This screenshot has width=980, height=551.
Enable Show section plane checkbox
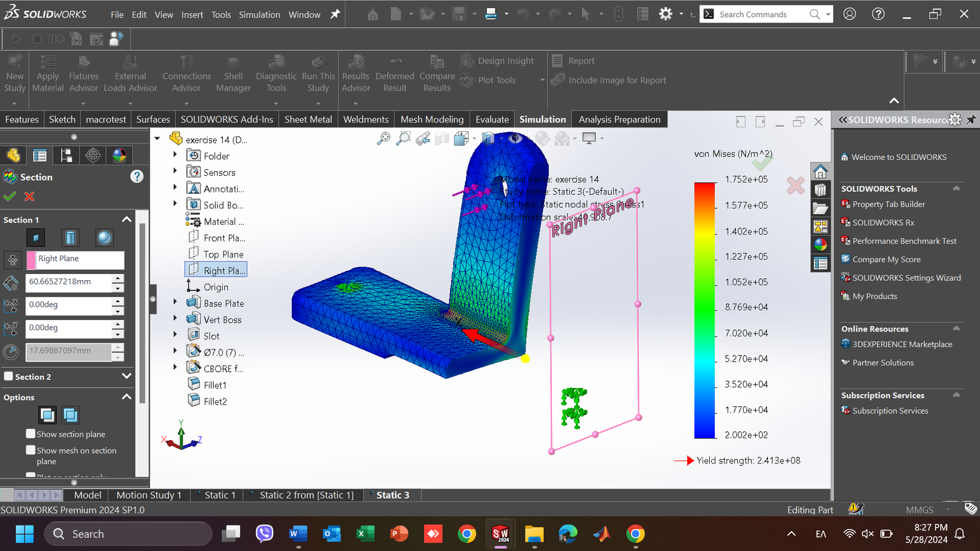click(x=31, y=434)
